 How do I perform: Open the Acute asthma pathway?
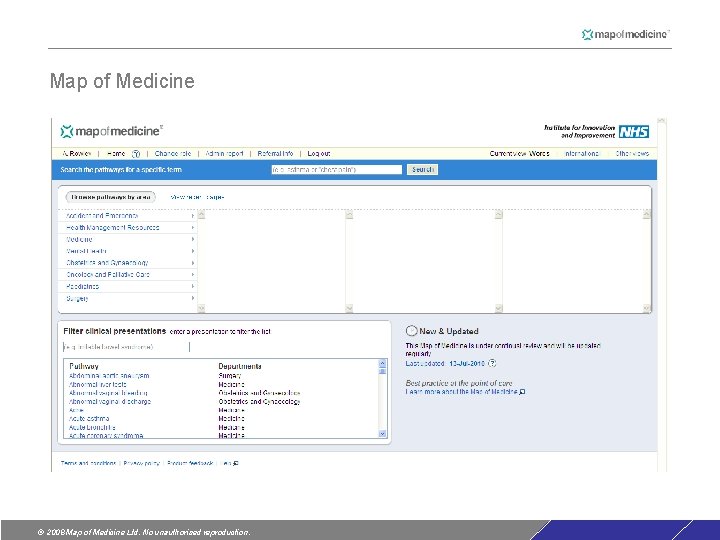[89, 419]
